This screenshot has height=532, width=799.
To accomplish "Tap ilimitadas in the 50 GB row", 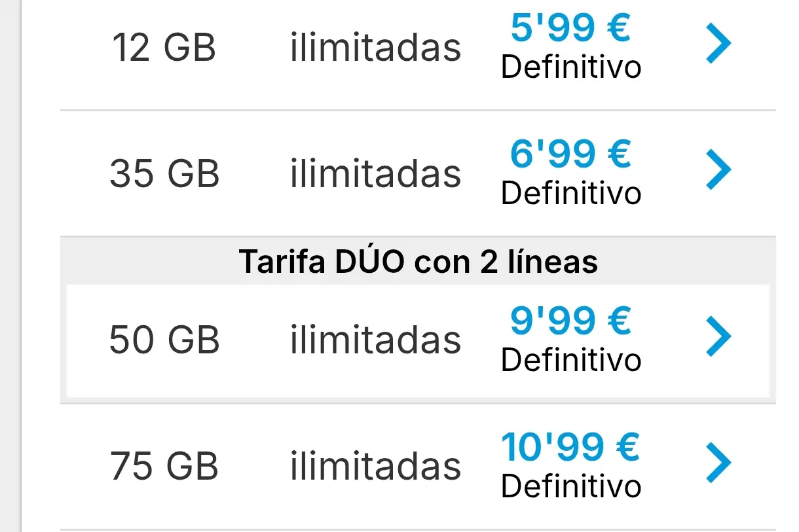I will click(376, 340).
